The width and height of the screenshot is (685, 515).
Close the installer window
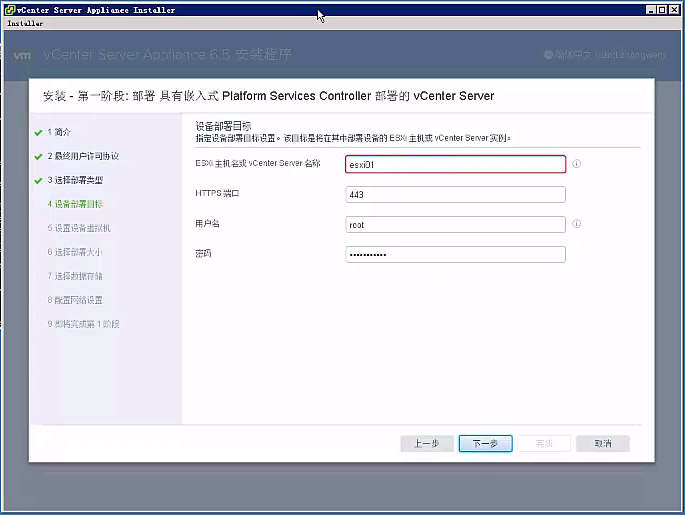(674, 10)
